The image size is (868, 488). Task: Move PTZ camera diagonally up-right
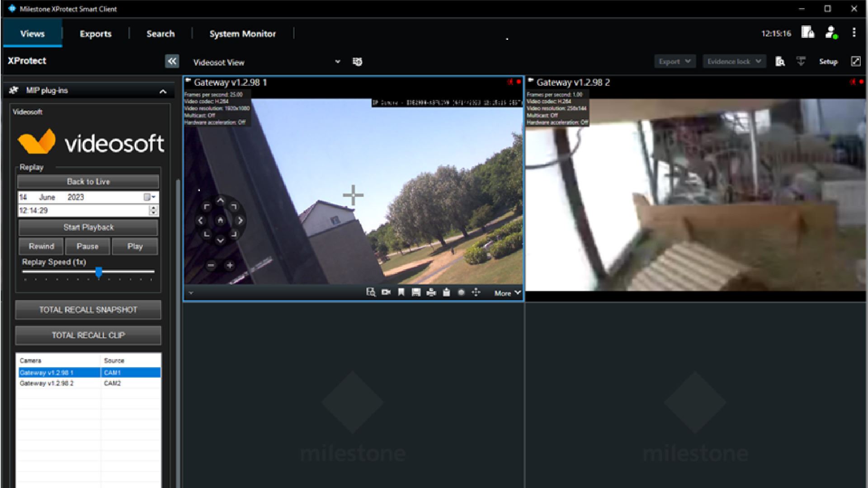click(234, 207)
